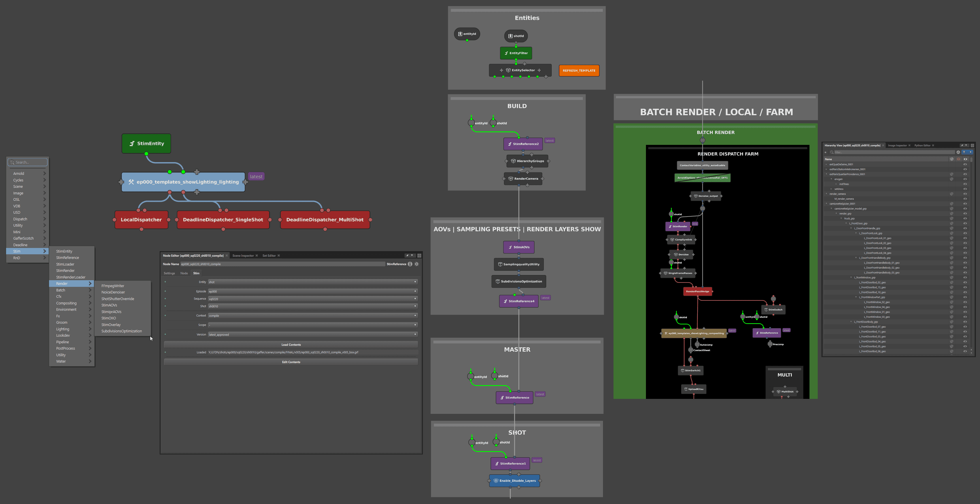Click the Search field in node menu
Viewport: 980px width, 504px height.
(28, 162)
